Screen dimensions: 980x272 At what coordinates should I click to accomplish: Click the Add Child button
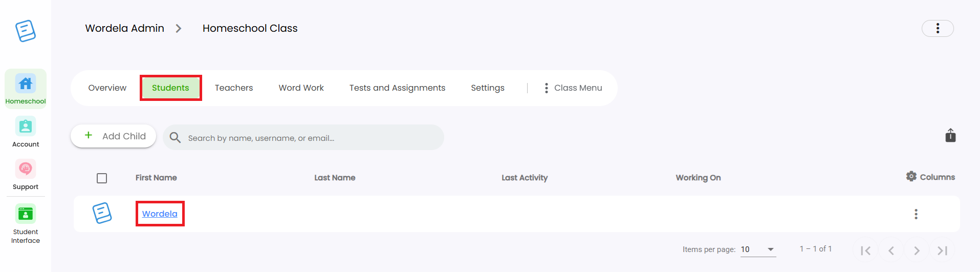[114, 136]
